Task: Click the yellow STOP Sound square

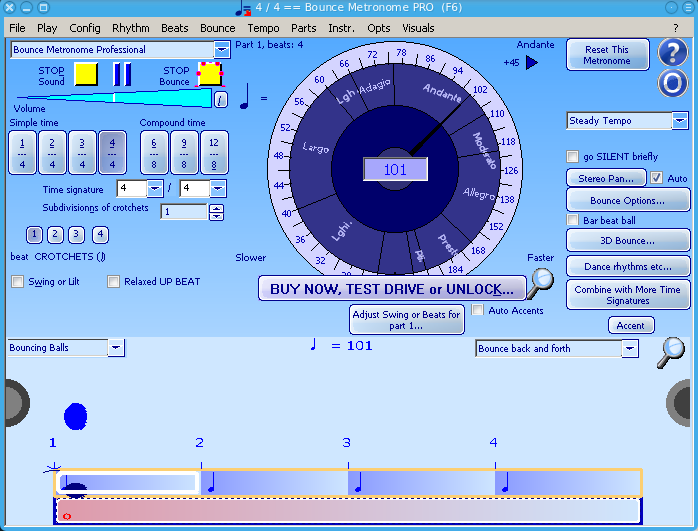Action: tap(86, 74)
